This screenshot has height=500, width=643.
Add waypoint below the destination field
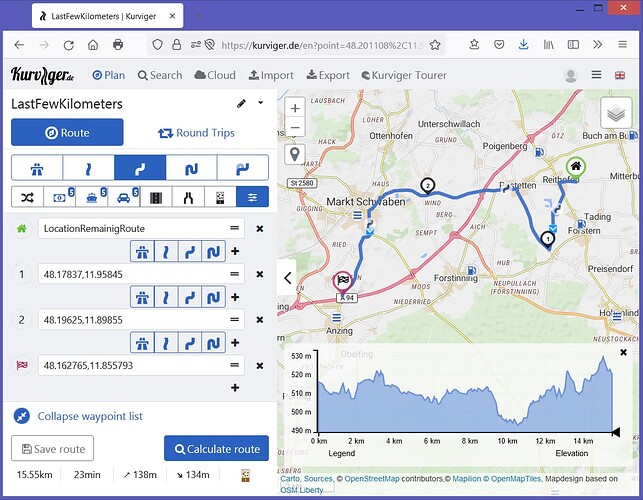(x=235, y=388)
